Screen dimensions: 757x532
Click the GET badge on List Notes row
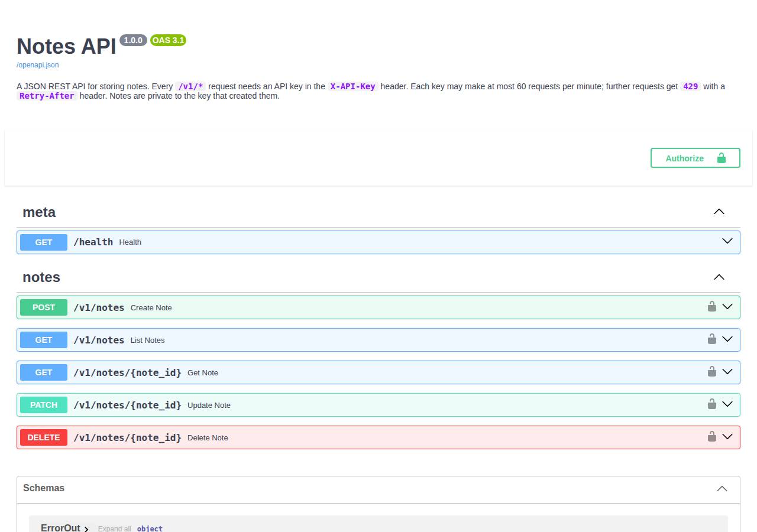pos(44,340)
